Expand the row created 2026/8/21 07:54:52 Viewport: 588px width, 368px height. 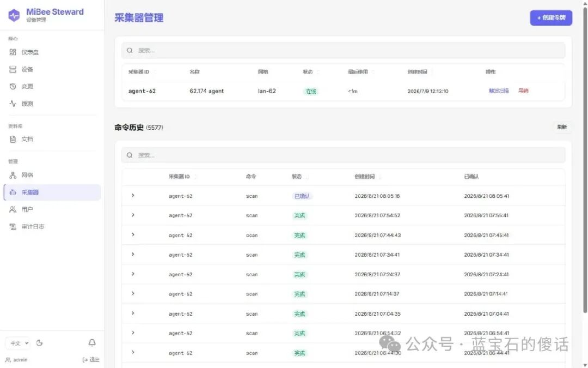(x=133, y=215)
